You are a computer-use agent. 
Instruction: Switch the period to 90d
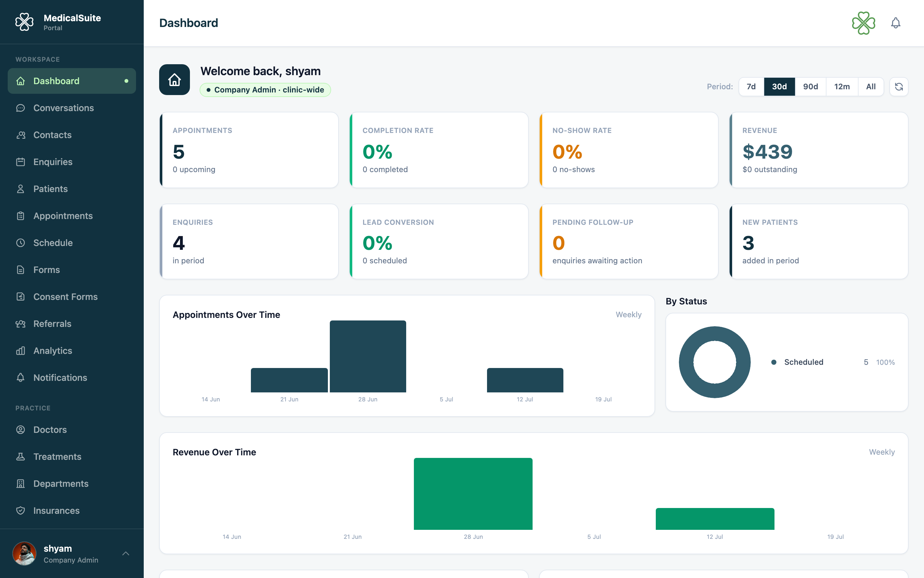(x=811, y=87)
